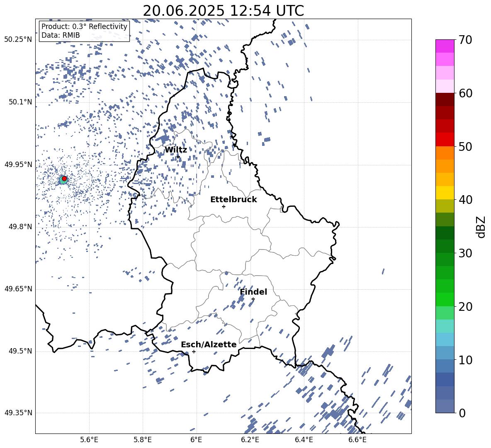Click the Findel station cross marker

point(253,299)
